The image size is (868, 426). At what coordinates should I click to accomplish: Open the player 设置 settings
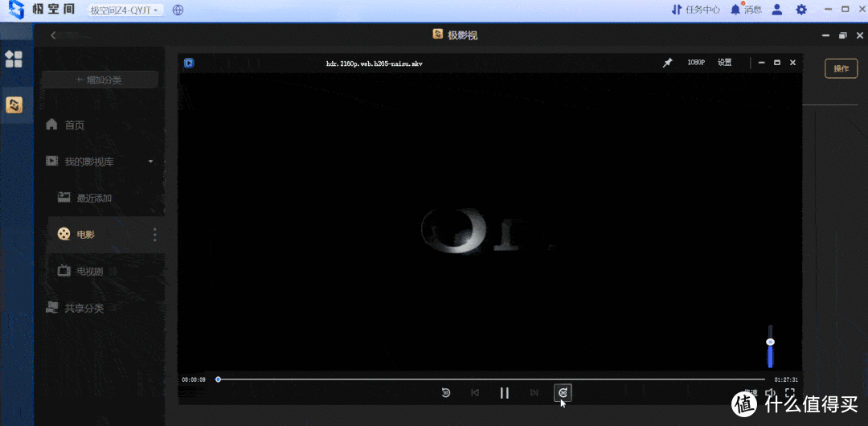pyautogui.click(x=725, y=63)
